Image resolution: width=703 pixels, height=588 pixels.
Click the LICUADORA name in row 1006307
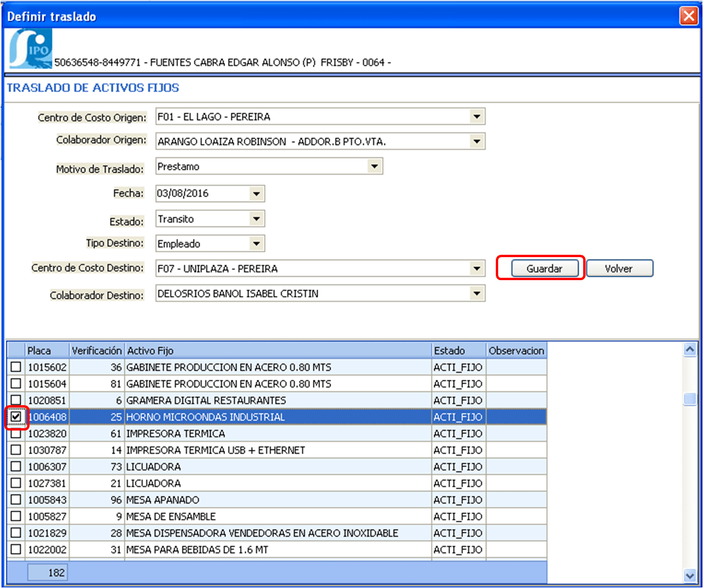coord(153,467)
